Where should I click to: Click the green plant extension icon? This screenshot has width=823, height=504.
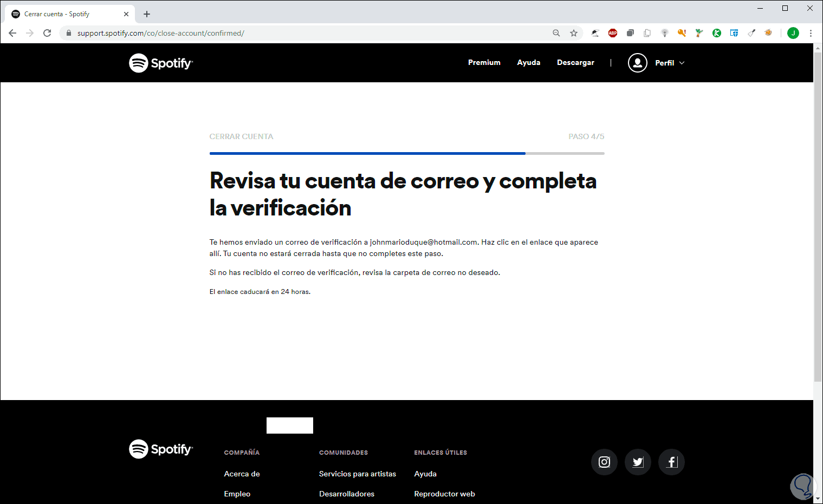coord(699,33)
